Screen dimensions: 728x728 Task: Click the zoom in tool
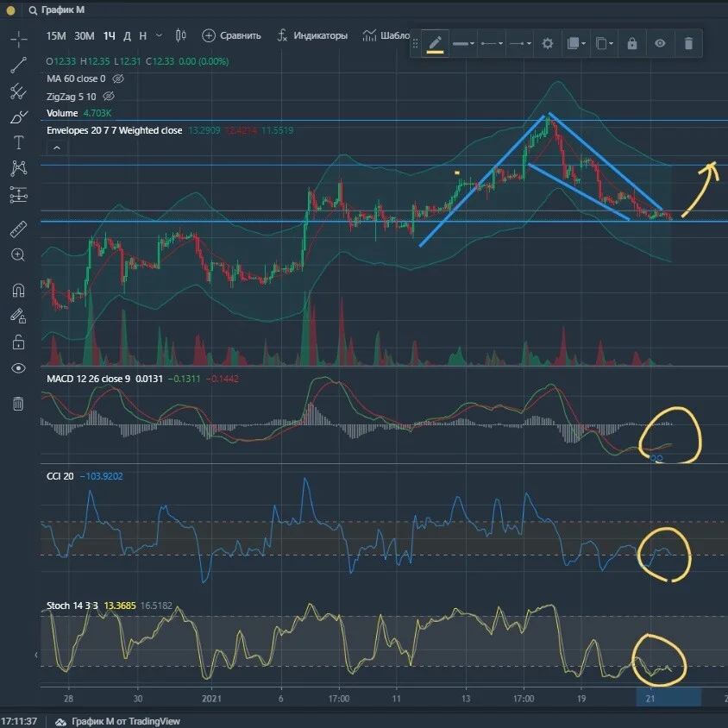point(19,255)
